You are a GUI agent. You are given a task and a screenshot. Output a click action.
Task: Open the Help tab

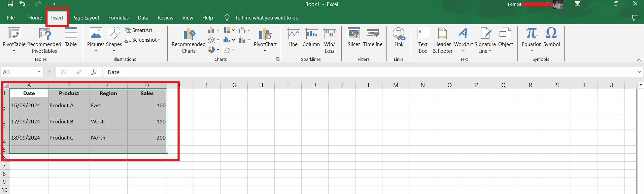pos(207,18)
